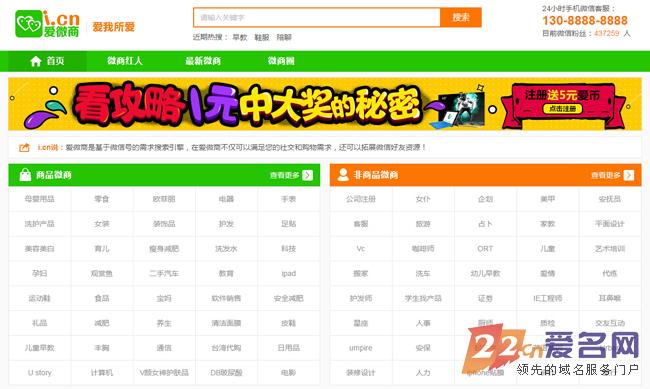The height and width of the screenshot is (389, 650).
Task: Select the 电器 category cell
Action: tap(226, 199)
